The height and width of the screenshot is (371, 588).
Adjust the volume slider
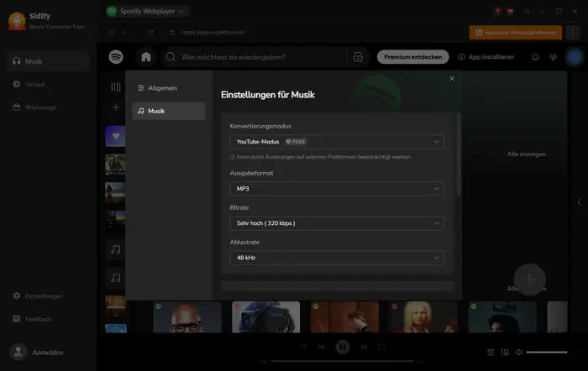coord(546,353)
